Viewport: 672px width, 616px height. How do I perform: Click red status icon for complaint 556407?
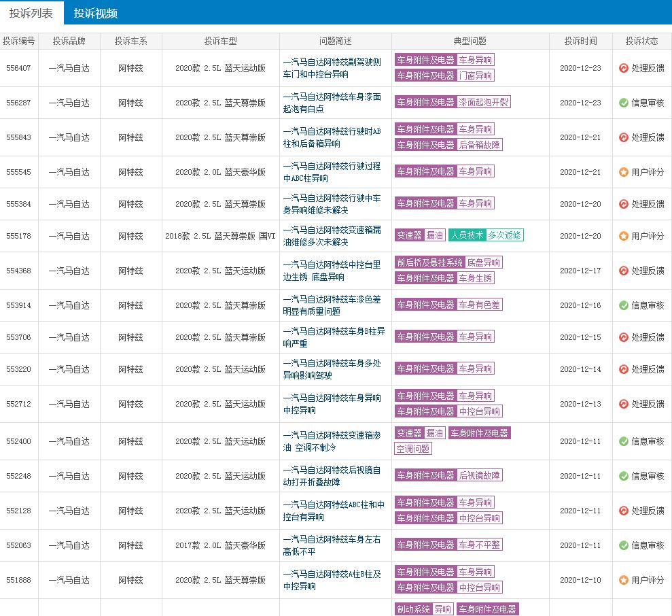point(623,68)
